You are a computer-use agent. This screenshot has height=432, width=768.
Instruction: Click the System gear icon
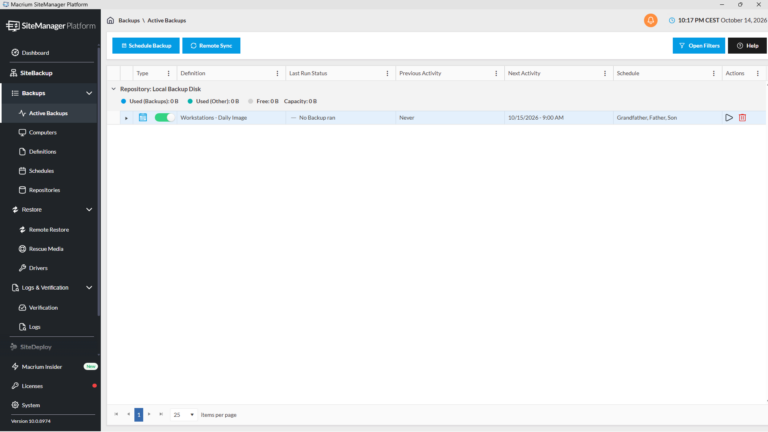(15, 405)
